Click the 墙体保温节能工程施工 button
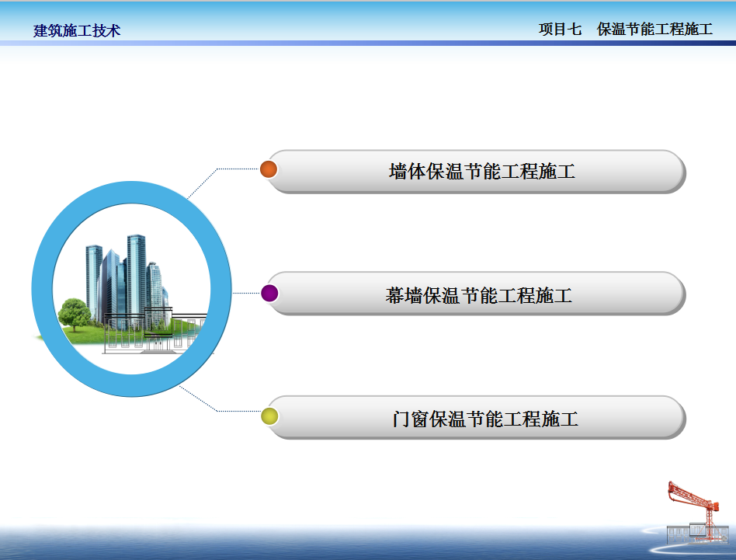 point(477,172)
